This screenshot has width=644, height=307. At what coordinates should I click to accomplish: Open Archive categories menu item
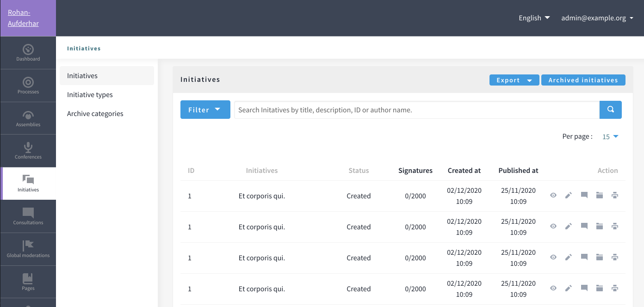pos(95,114)
